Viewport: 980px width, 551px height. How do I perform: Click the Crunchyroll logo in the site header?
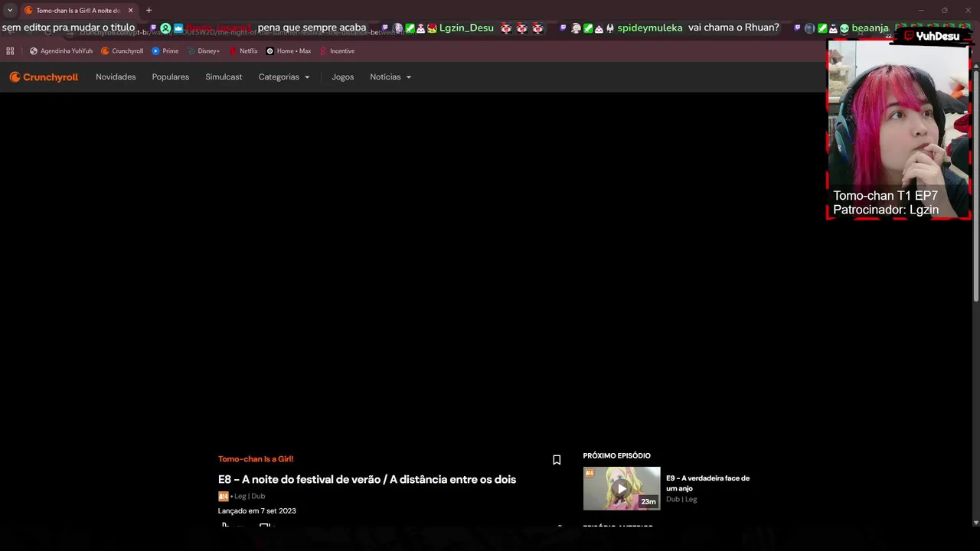point(44,77)
